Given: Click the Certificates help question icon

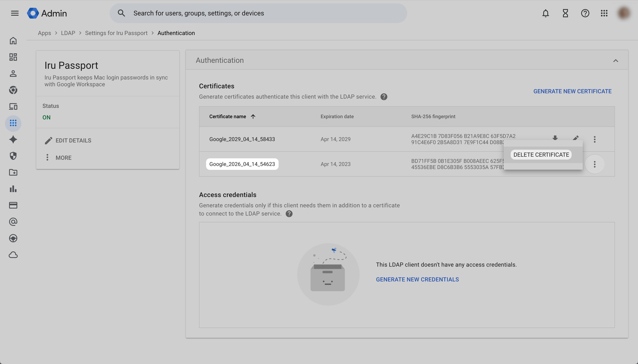Looking at the screenshot, I should 384,97.
